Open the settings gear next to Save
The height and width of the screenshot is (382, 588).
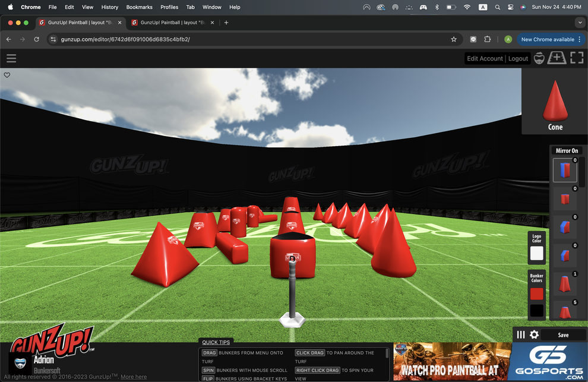tap(534, 334)
